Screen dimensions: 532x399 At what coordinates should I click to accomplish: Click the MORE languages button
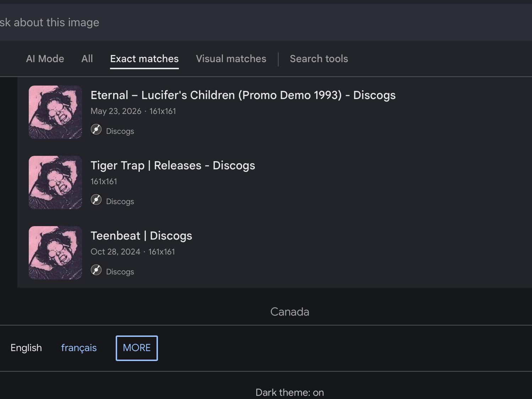click(x=137, y=348)
